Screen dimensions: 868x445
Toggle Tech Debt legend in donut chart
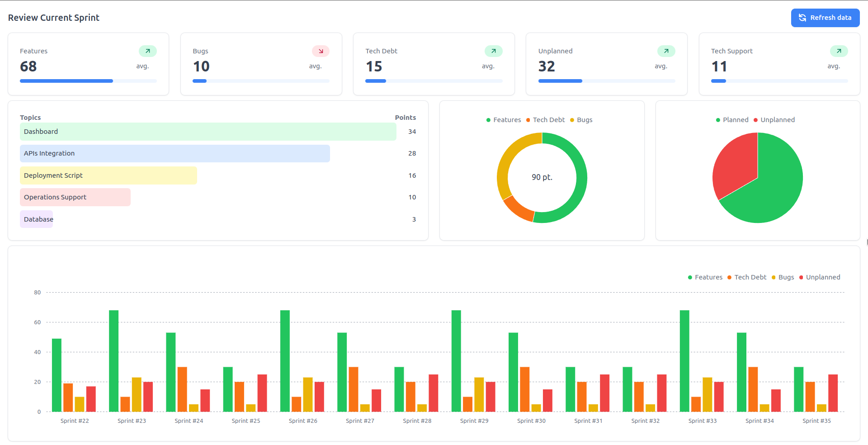545,120
